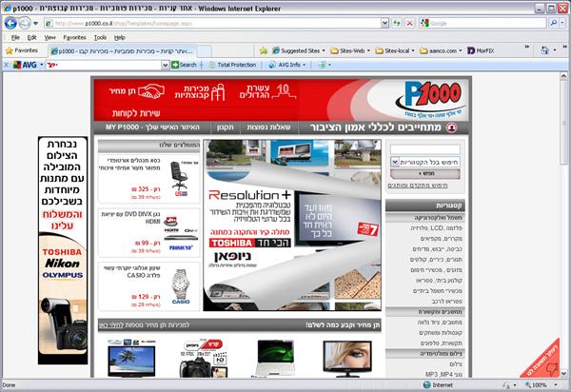Expand the AVG search field dropdown
This screenshot has width=571, height=392.
(165, 65)
